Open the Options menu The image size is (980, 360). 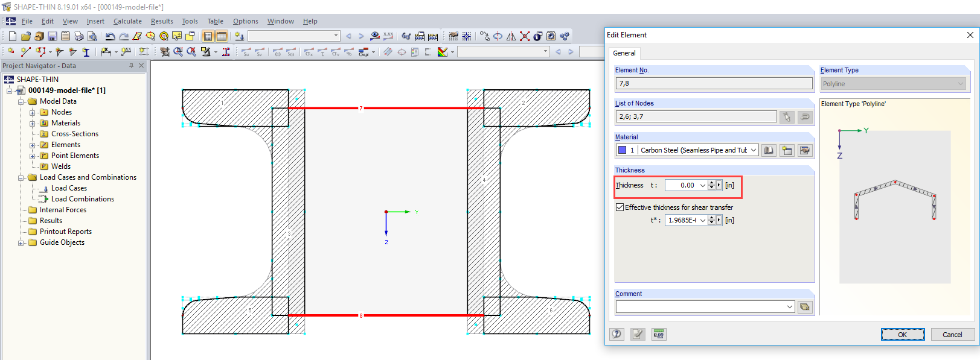[x=246, y=21]
